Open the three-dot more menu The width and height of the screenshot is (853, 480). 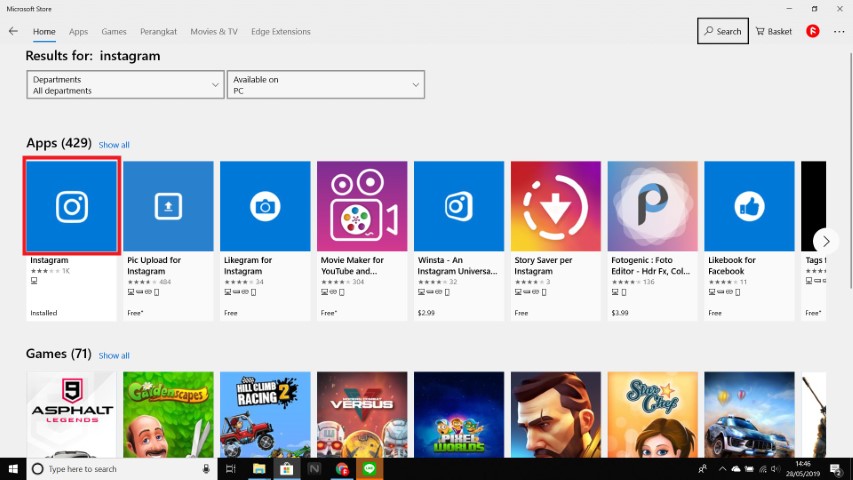839,32
